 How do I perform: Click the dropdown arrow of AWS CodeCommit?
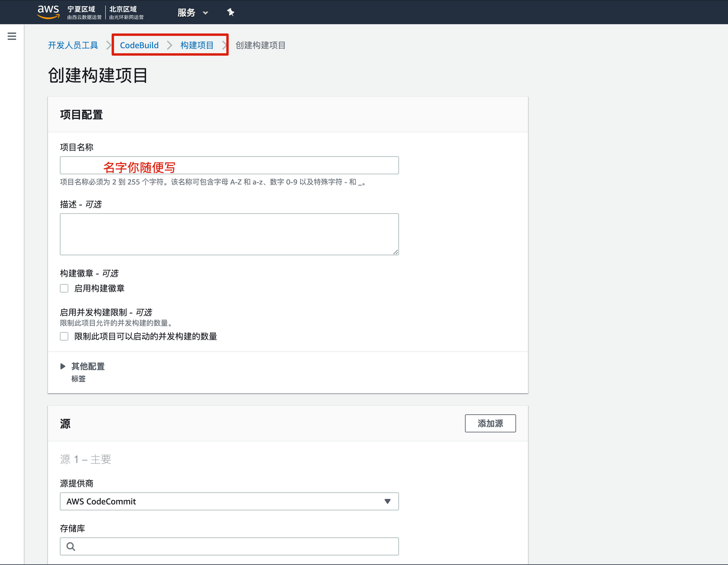tap(387, 501)
